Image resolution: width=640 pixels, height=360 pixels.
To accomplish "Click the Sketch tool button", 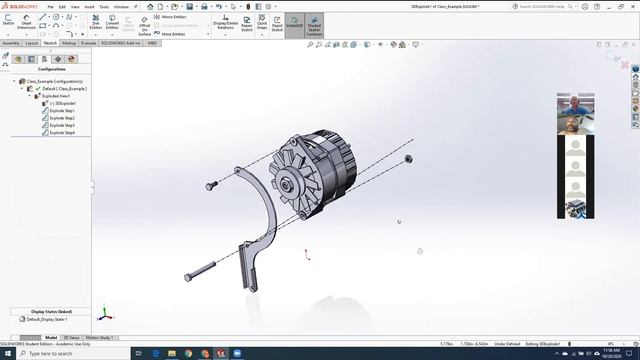I will tap(8, 20).
